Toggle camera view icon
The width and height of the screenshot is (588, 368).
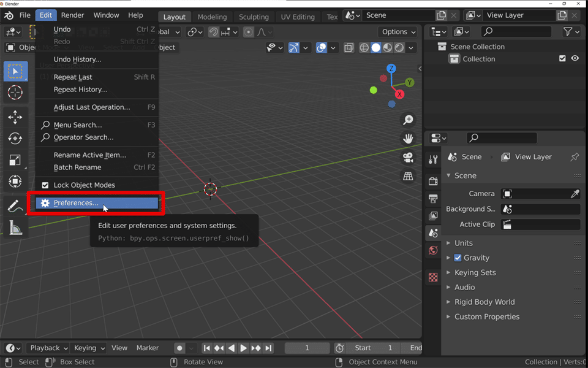408,158
